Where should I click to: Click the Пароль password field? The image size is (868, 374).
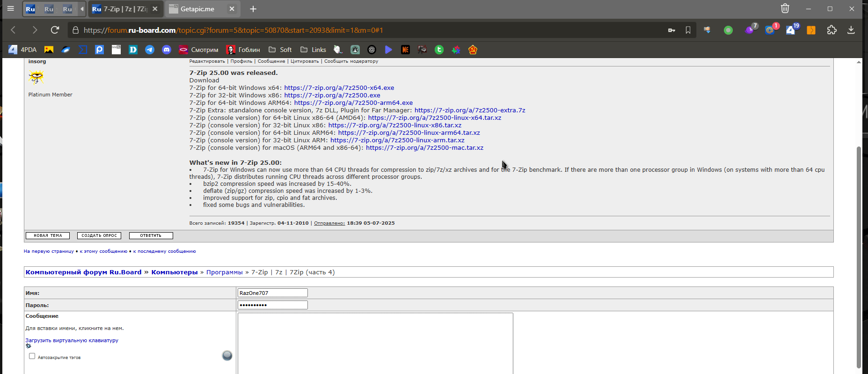click(x=273, y=305)
